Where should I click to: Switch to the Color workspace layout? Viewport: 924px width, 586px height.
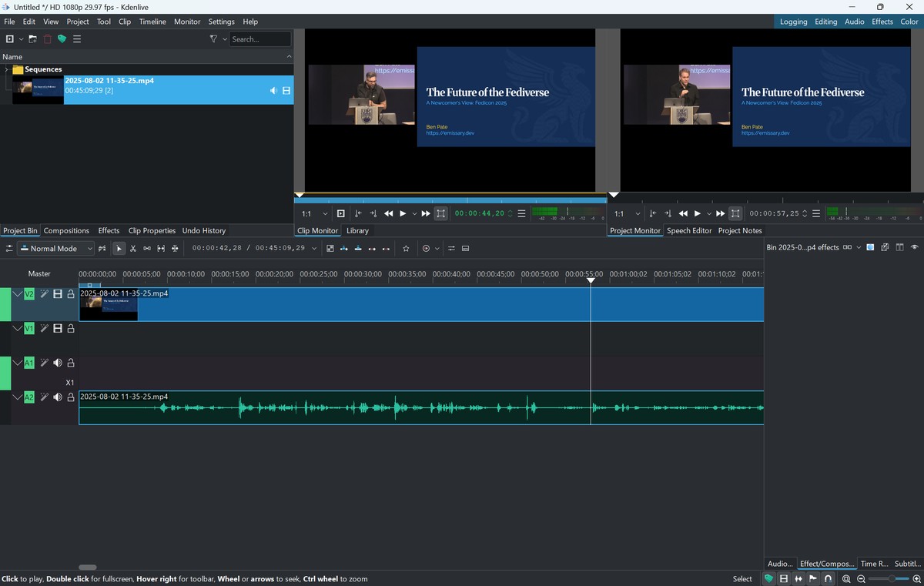[909, 22]
